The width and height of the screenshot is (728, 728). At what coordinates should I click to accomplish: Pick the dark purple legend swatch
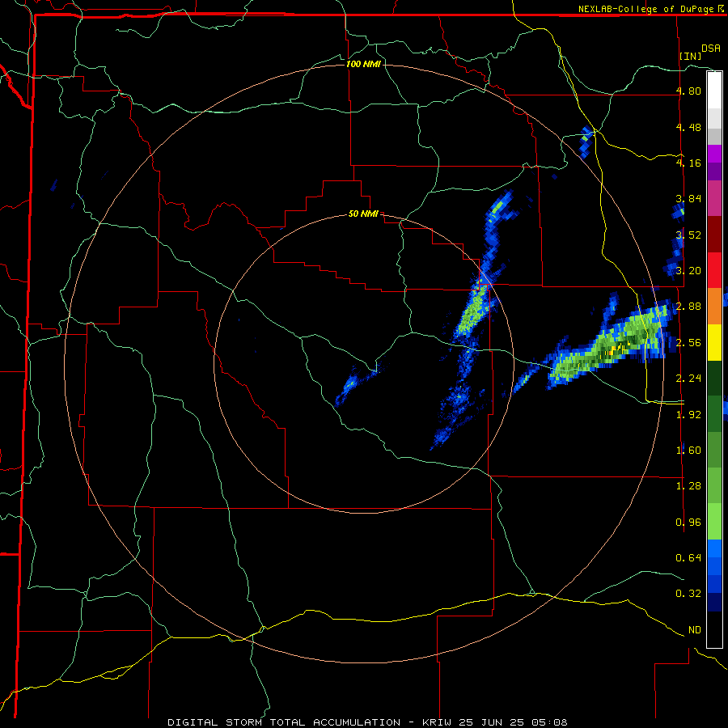(x=714, y=171)
